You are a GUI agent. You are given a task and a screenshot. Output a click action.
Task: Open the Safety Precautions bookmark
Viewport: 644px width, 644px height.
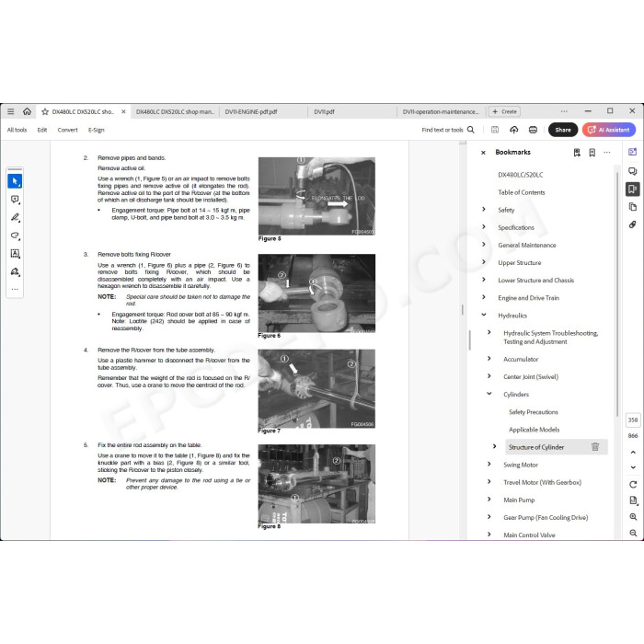click(533, 412)
